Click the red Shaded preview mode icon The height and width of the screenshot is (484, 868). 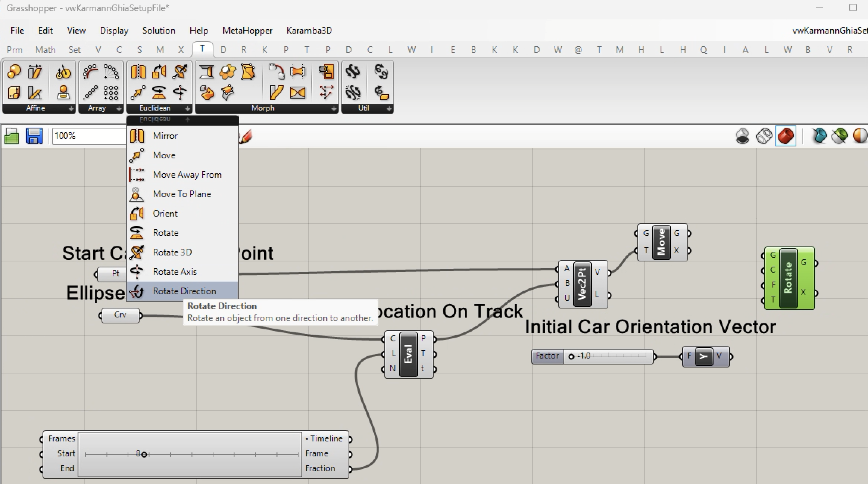(786, 136)
